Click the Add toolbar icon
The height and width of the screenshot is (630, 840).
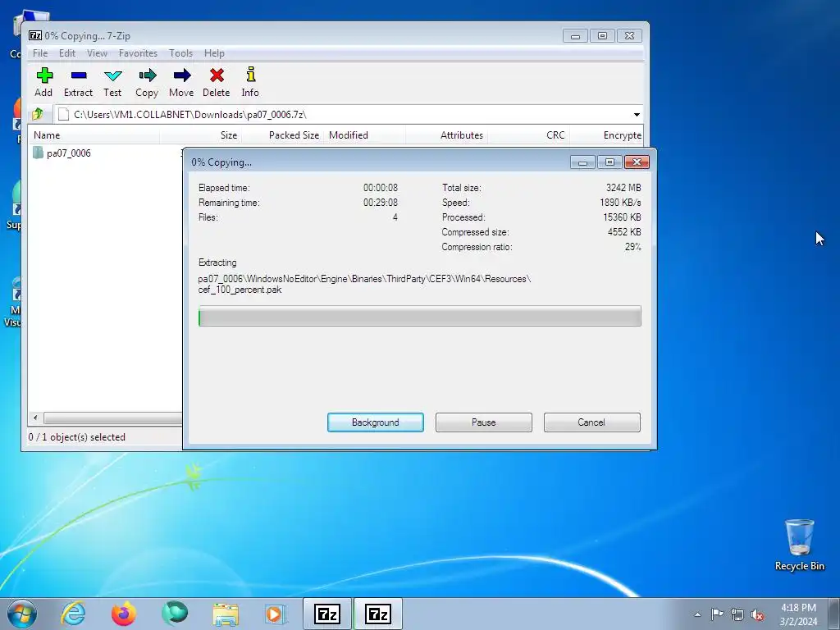tap(44, 75)
